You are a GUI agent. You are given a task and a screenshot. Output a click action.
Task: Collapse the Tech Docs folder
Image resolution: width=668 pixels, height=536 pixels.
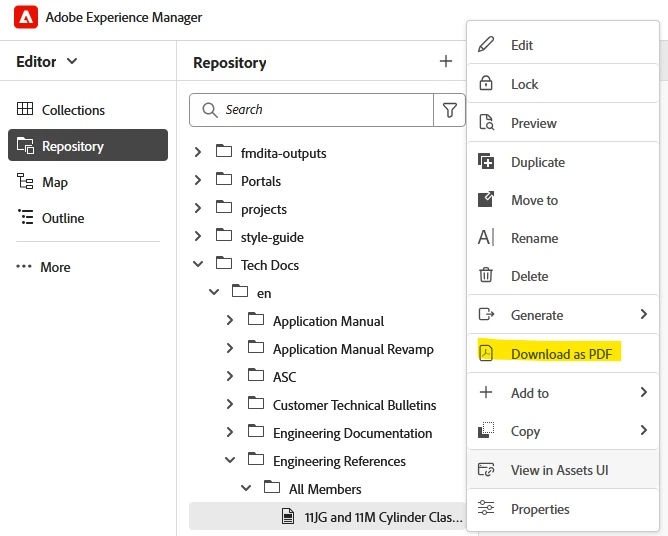pos(198,265)
